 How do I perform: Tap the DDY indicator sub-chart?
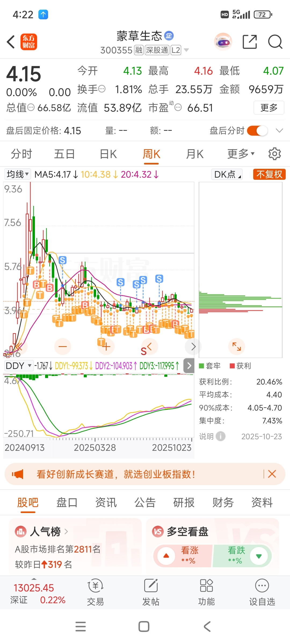tap(99, 405)
